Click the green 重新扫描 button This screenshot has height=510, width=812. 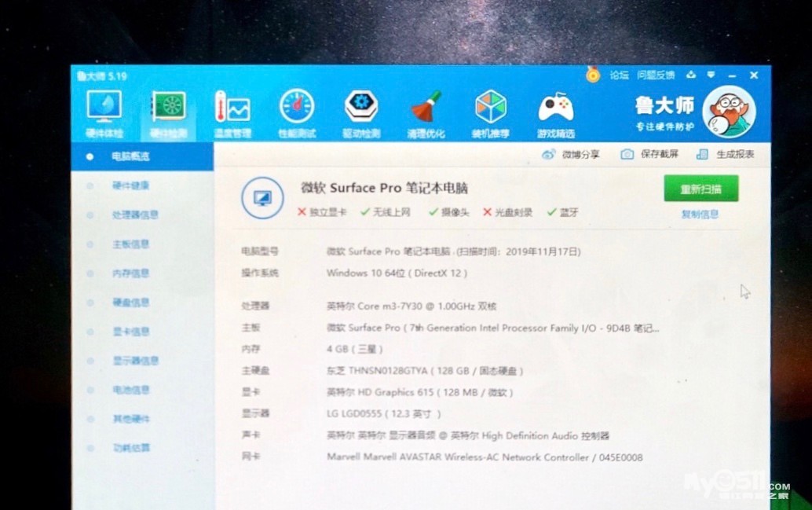(x=701, y=189)
